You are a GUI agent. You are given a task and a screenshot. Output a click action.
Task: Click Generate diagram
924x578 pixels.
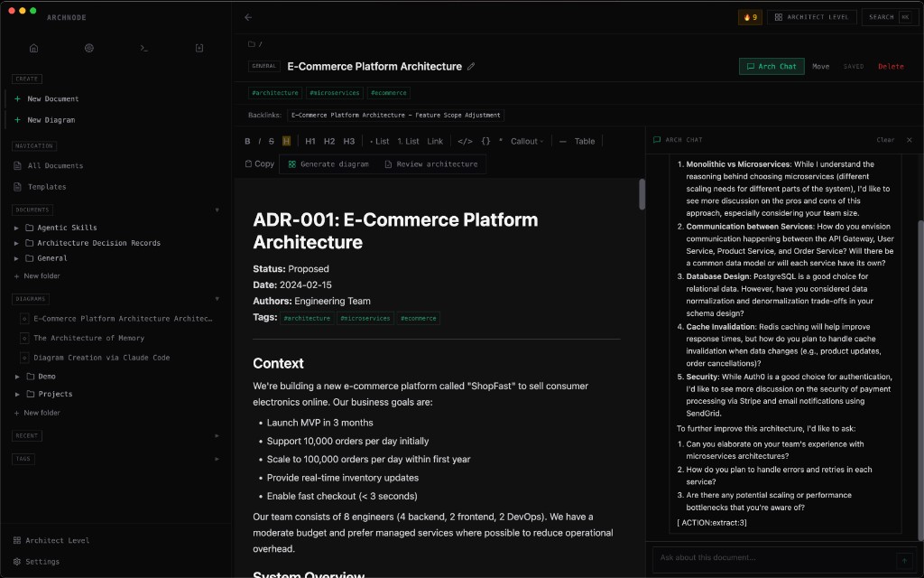point(328,164)
